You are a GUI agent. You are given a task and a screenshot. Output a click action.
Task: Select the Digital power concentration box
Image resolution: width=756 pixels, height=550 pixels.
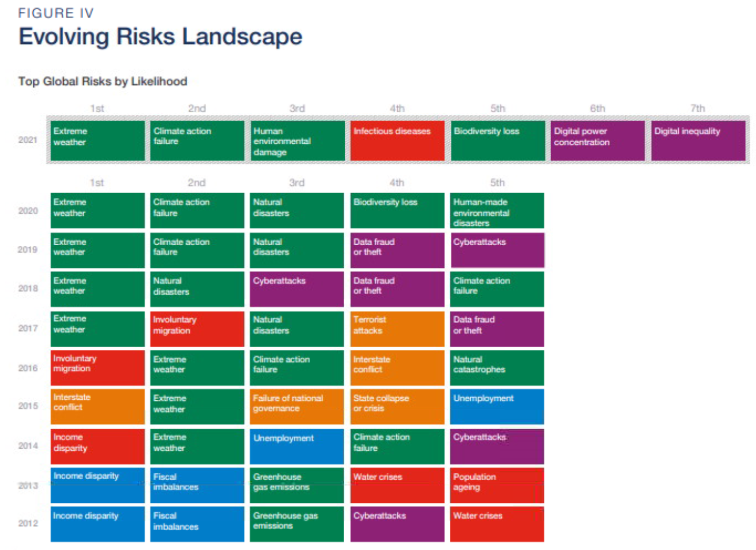[597, 141]
